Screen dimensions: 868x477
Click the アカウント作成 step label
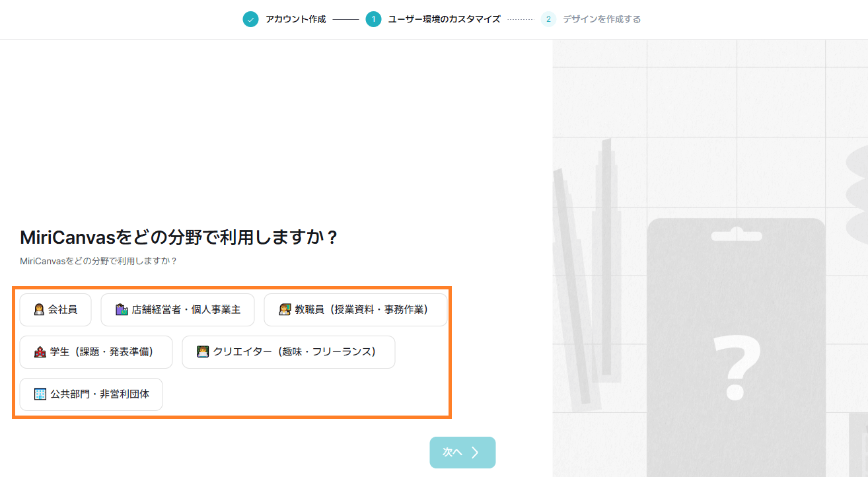tap(296, 19)
